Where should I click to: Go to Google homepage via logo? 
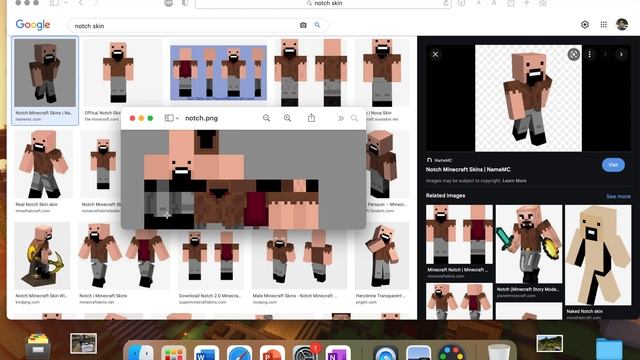(33, 25)
